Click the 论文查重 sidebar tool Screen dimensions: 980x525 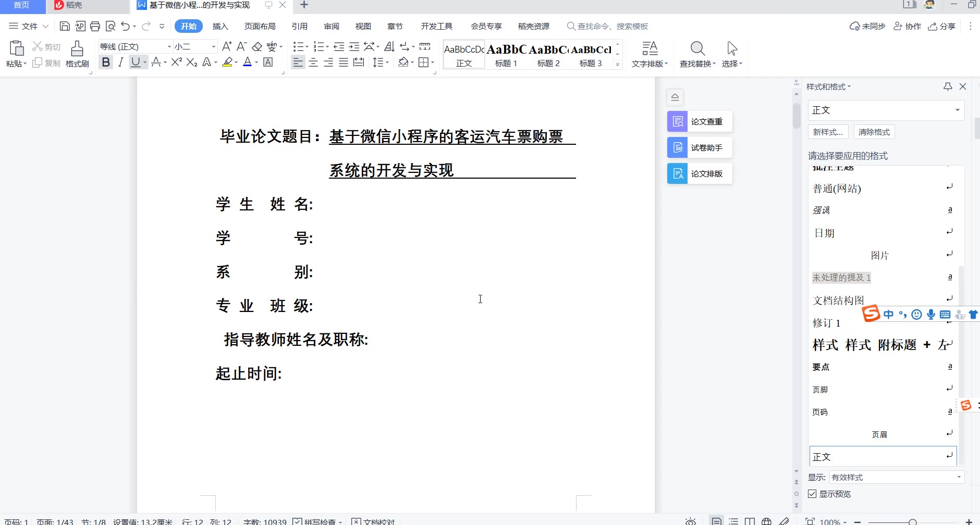click(700, 121)
